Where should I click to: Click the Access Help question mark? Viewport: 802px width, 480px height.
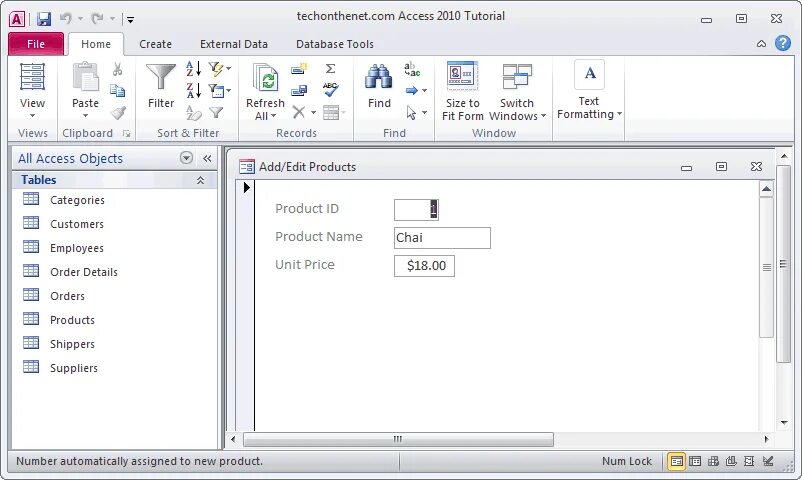(783, 43)
